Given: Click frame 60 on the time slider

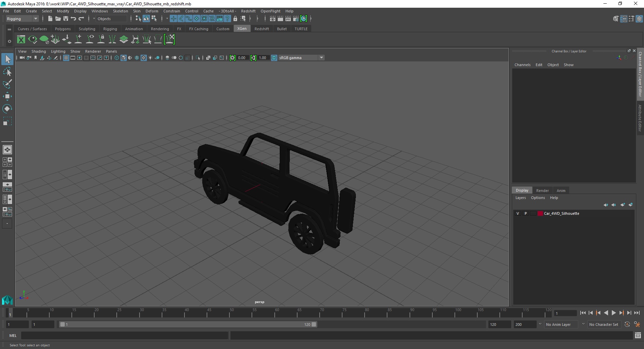Looking at the screenshot, I should [x=274, y=313].
